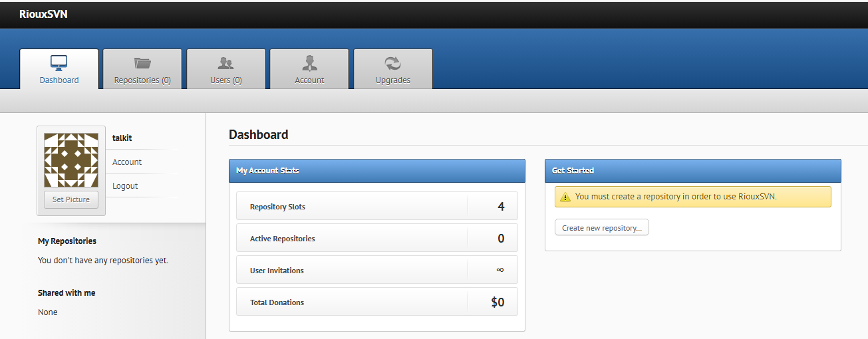Click the Logout link
The height and width of the screenshot is (339, 868).
pyautogui.click(x=125, y=185)
